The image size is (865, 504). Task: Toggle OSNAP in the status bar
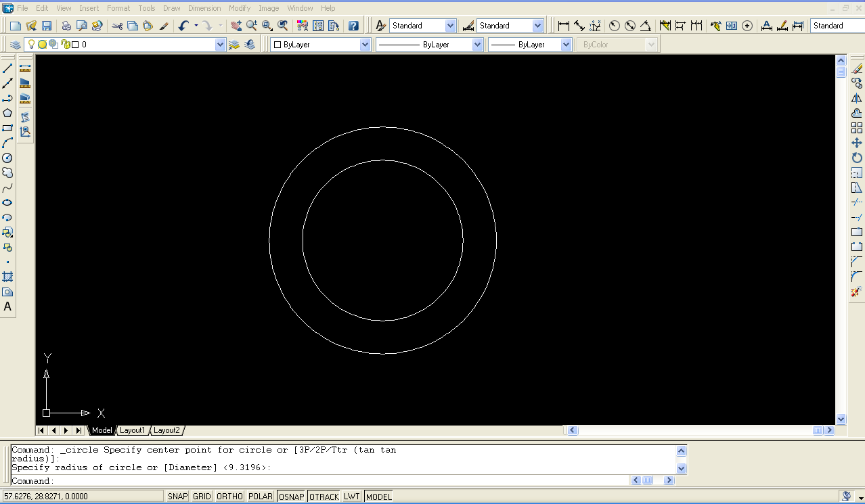coord(291,496)
